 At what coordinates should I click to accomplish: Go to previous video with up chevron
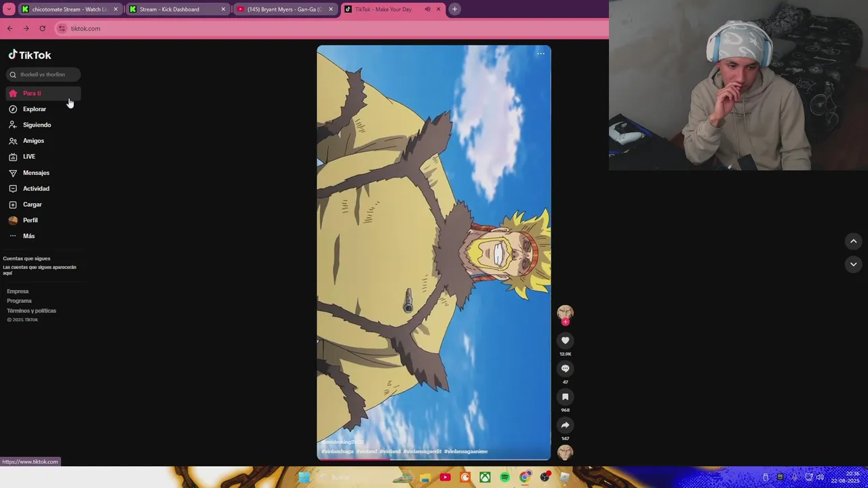854,241
